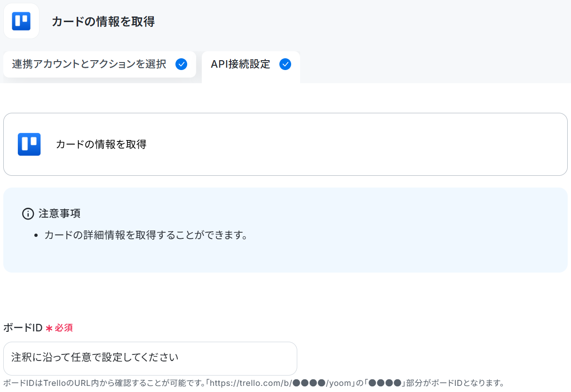Screen dimensions: 571x392
Task: Click the カードの詳細情報を取得 note text
Action: pyautogui.click(x=146, y=235)
